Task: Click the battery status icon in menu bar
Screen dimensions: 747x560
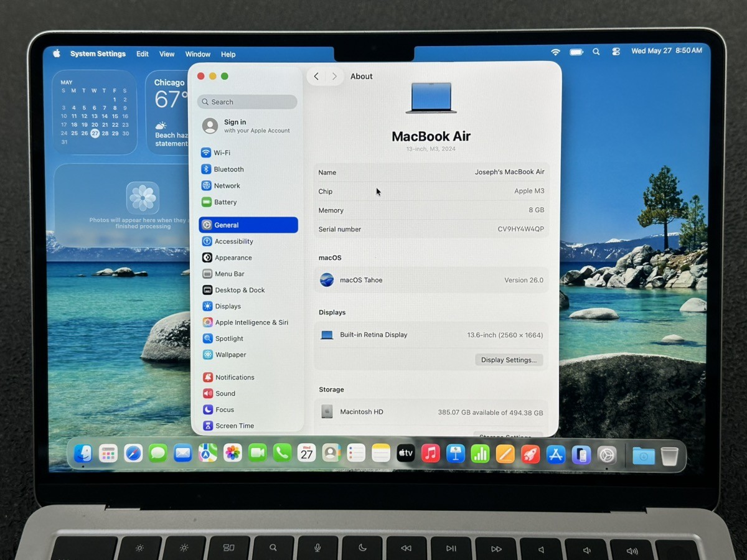Action: [x=576, y=52]
